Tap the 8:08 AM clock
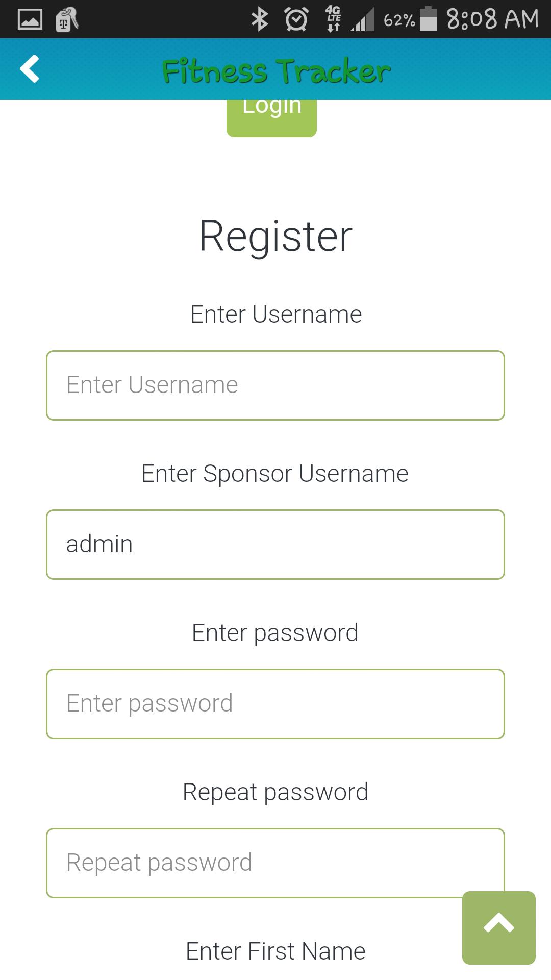Image resolution: width=551 pixels, height=980 pixels. click(x=492, y=19)
